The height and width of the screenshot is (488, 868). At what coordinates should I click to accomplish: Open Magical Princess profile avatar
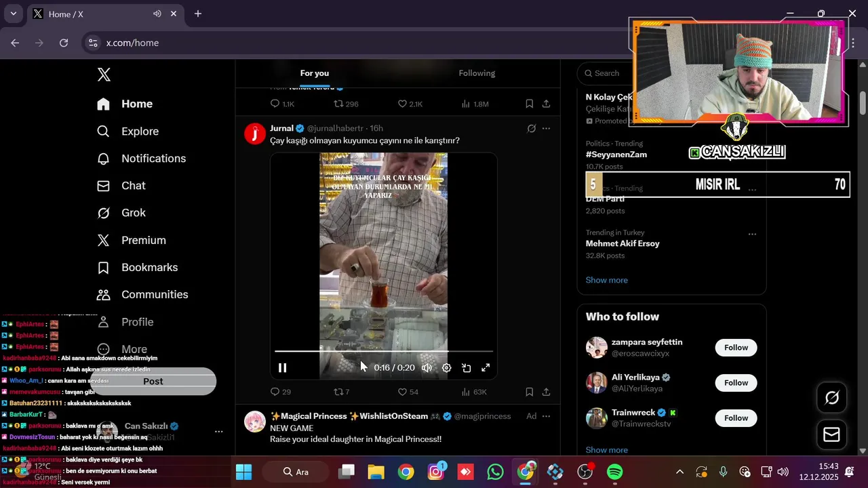pos(255,422)
